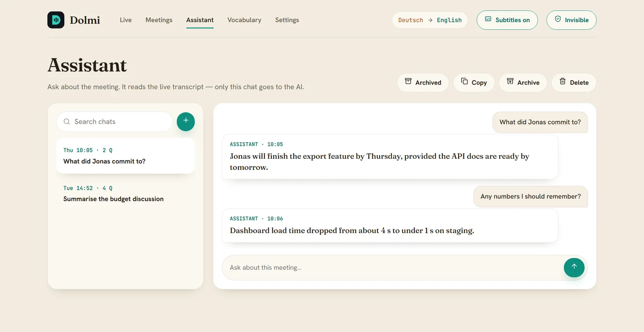644x332 pixels.
Task: Click user message 'Any numbers I should remember?'
Action: click(530, 196)
